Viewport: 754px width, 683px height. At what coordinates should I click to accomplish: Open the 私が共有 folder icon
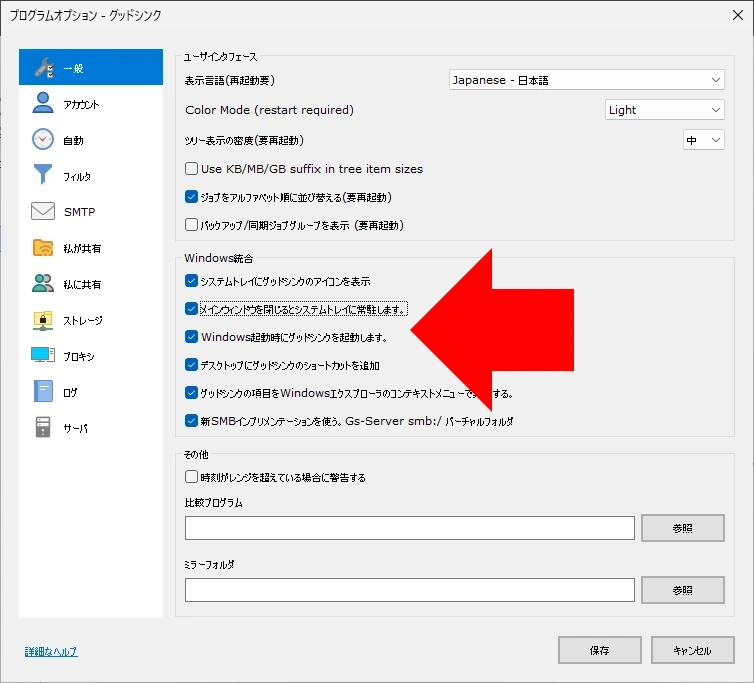[43, 248]
